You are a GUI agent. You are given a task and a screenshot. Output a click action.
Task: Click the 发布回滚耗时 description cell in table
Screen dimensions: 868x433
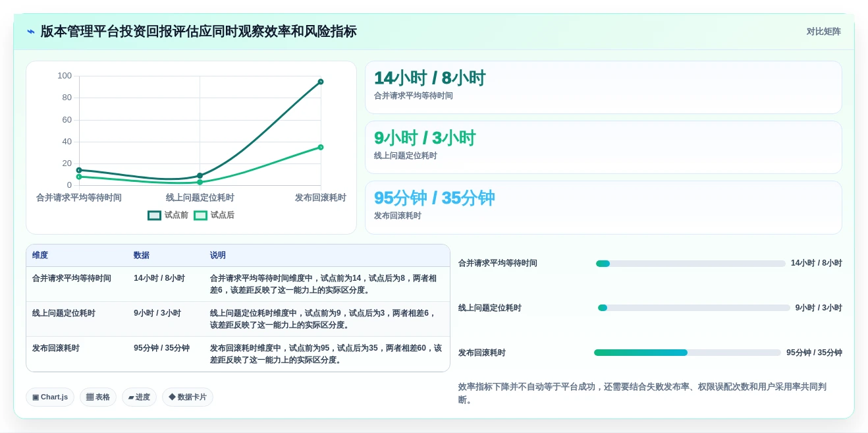pos(326,354)
